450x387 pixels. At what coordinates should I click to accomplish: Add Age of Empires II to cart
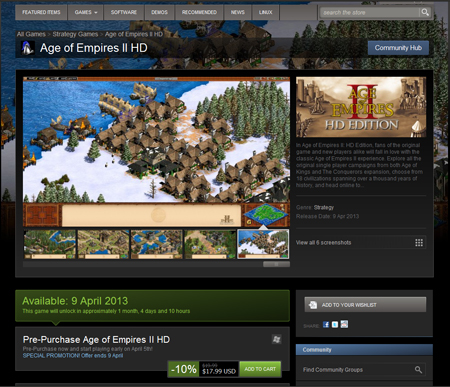click(260, 369)
